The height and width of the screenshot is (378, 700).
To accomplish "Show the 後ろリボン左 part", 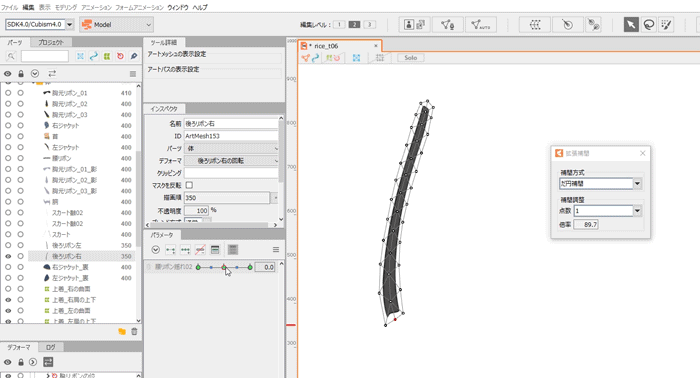I will pos(8,245).
